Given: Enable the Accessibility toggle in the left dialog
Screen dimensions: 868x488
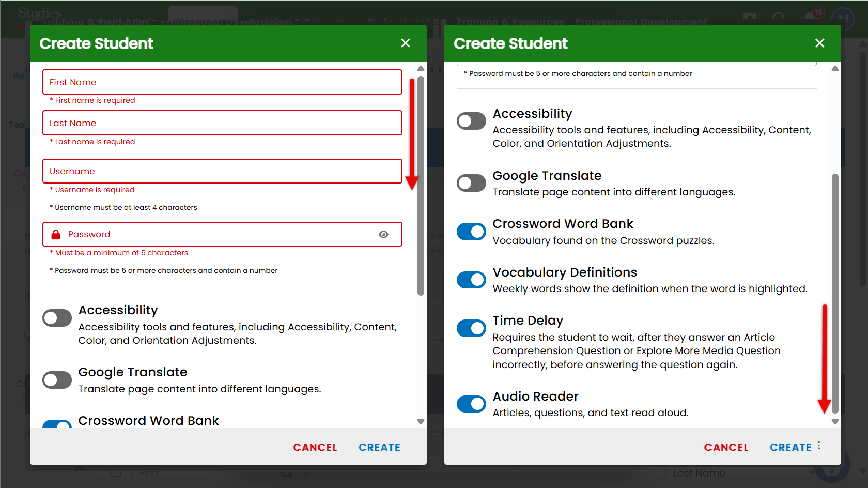Looking at the screenshot, I should (57, 317).
